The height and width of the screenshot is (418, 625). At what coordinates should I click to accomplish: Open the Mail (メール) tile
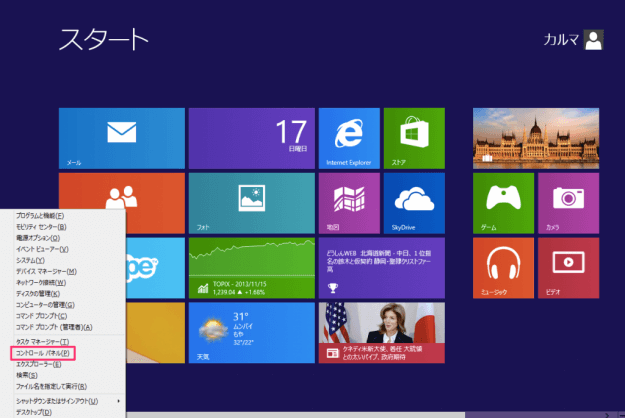[122, 138]
